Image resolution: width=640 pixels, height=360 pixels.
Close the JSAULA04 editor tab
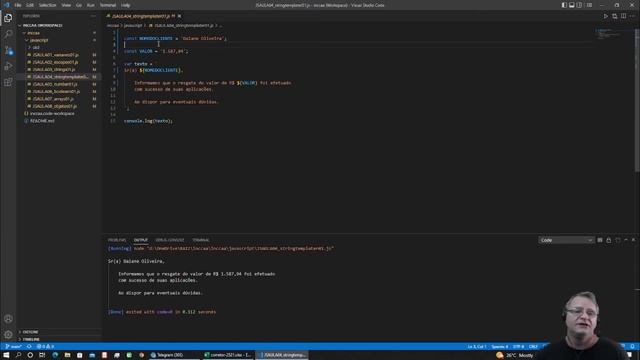pyautogui.click(x=179, y=16)
